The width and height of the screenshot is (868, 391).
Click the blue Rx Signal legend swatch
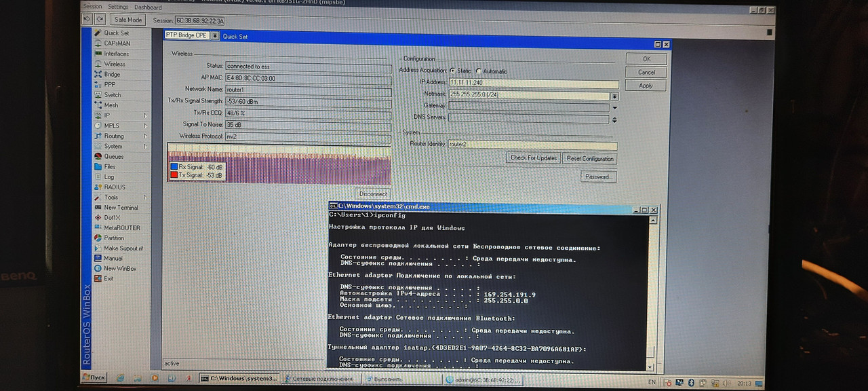tap(174, 166)
